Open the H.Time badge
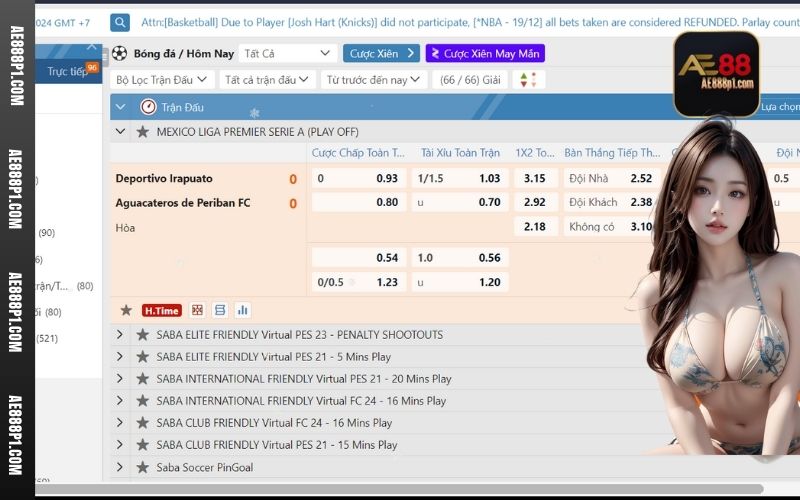The image size is (800, 500). click(x=162, y=310)
